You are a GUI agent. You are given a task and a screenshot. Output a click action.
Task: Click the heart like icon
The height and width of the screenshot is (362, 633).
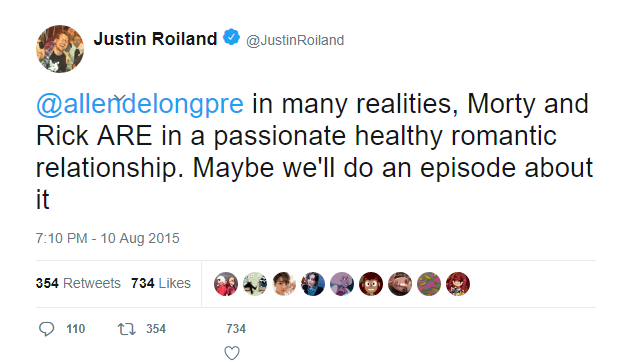(232, 353)
